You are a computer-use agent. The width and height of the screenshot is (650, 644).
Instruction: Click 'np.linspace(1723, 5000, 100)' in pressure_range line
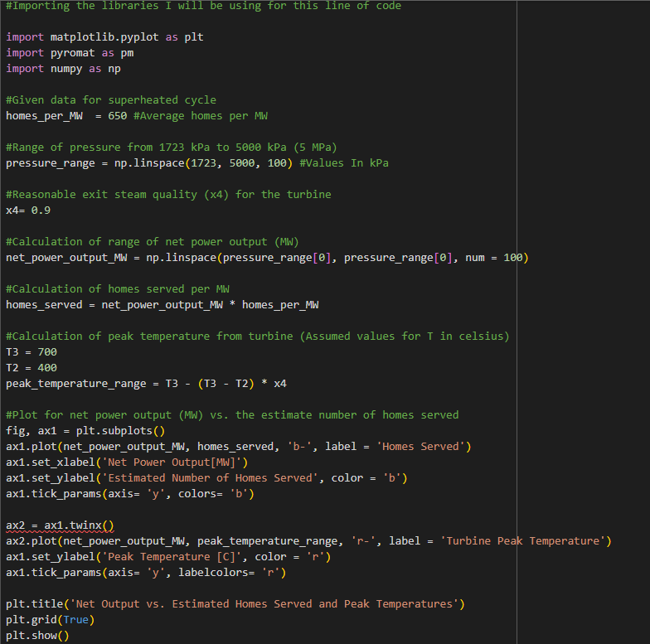(x=203, y=163)
